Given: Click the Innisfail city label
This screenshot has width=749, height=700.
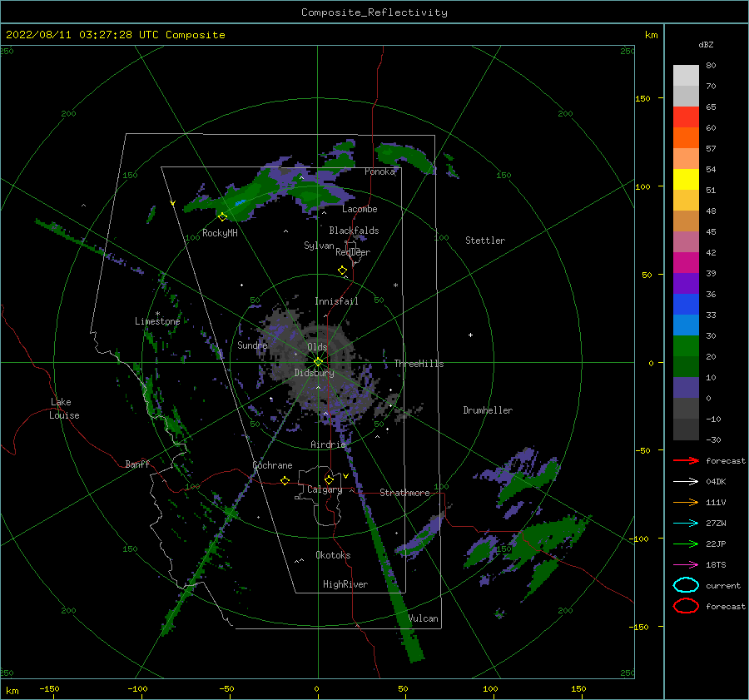Looking at the screenshot, I should (x=336, y=301).
